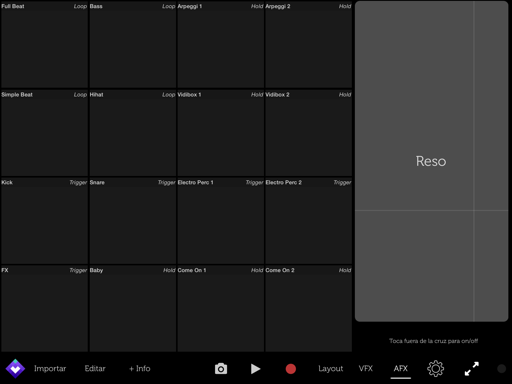Viewport: 512px width, 384px height.
Task: Switch to the VFX tab
Action: click(366, 369)
